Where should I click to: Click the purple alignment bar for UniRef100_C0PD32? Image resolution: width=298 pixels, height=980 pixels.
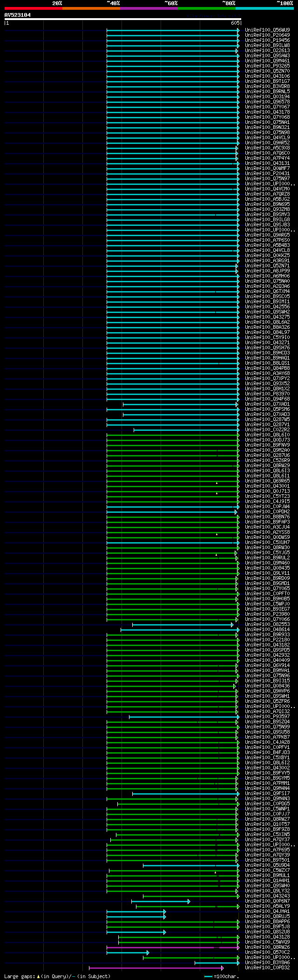156,968
